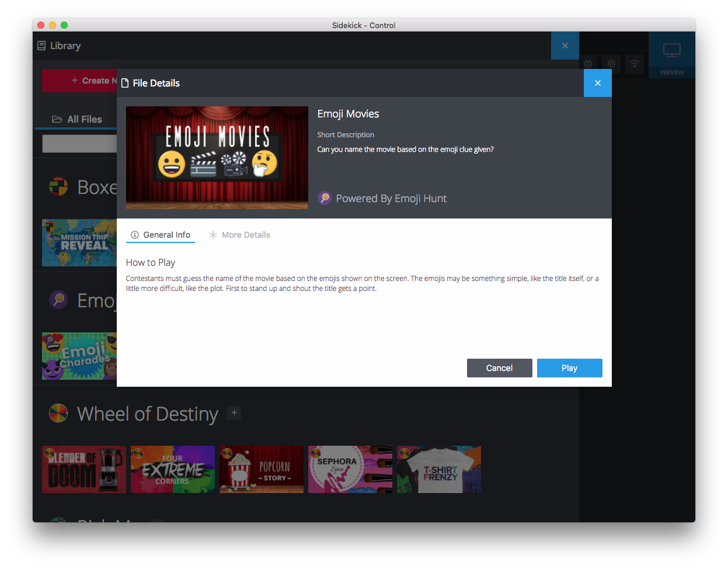This screenshot has height=569, width=728.
Task: Click the Boxes category icon
Action: coord(58,187)
